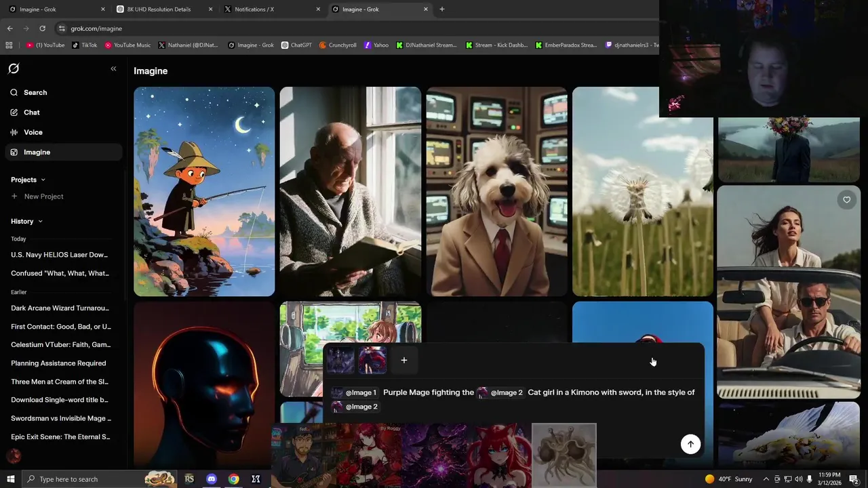Open 'EmberParadox Strea...' bookmark
Screen dimensions: 868x488
tap(566, 45)
